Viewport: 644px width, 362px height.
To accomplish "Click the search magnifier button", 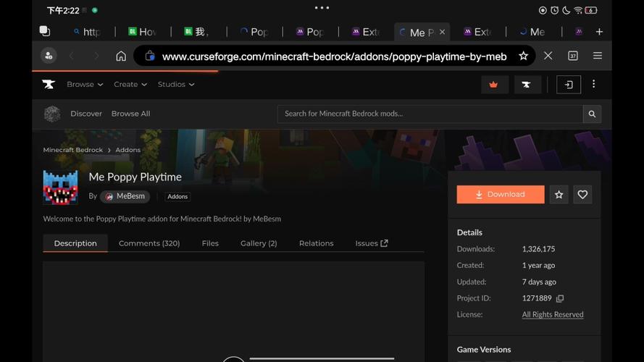I will (x=592, y=114).
